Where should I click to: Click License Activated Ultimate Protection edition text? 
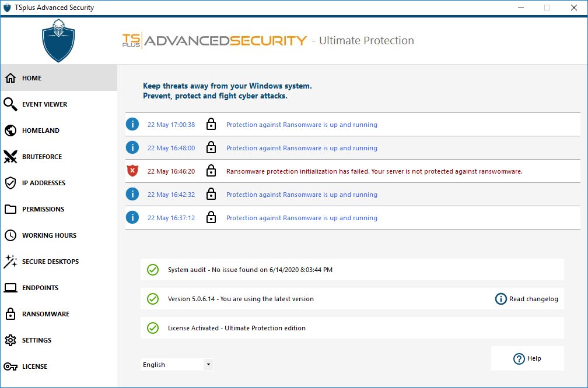[237, 328]
